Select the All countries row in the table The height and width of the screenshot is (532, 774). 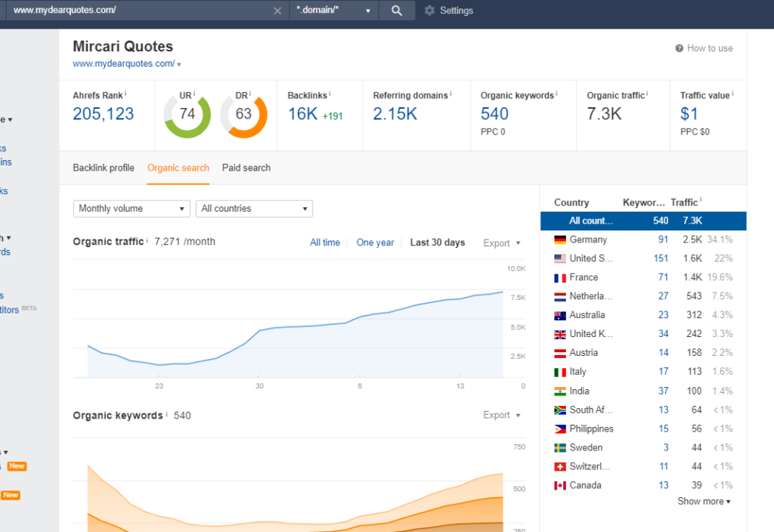point(643,221)
